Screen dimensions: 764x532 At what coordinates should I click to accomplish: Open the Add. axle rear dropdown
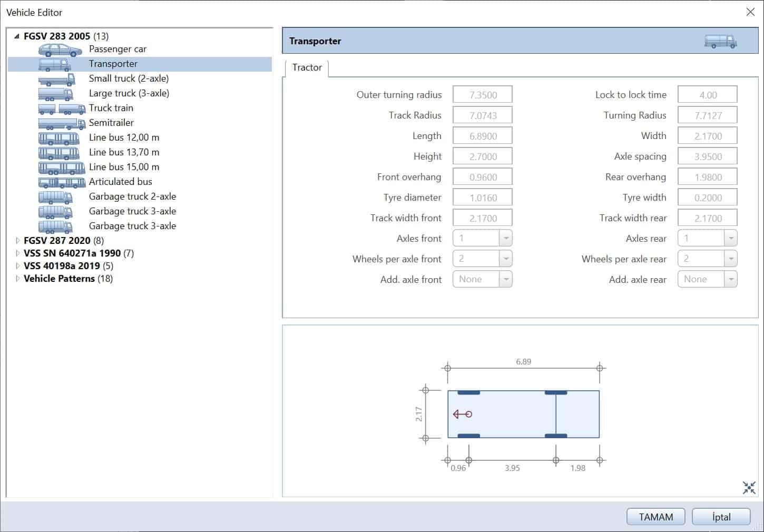[730, 279]
